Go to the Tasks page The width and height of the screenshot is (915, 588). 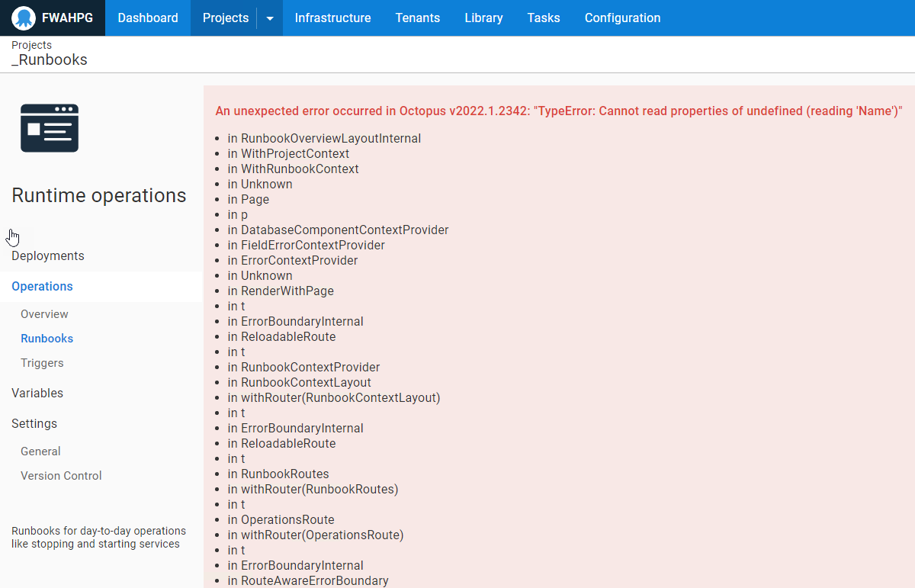[543, 18]
